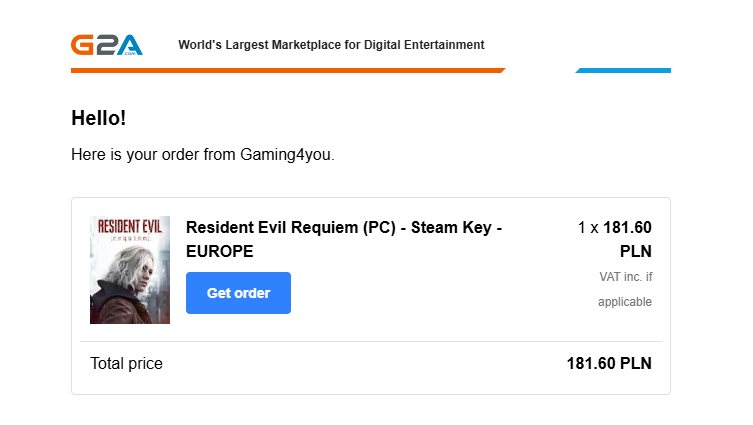Open the Resident Evil Requiem Steam Key title
This screenshot has width=753, height=425.
click(x=343, y=228)
